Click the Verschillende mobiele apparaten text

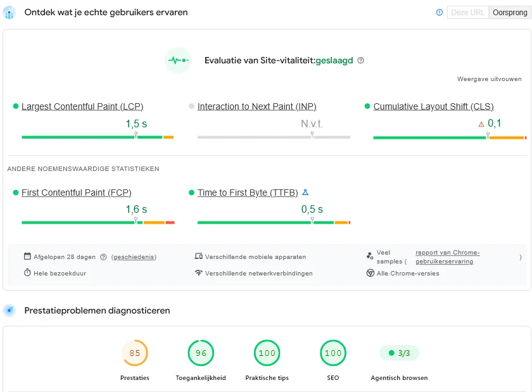pyautogui.click(x=255, y=257)
